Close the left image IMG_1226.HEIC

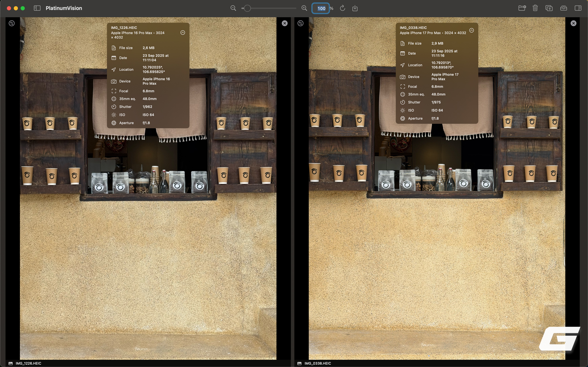285,23
